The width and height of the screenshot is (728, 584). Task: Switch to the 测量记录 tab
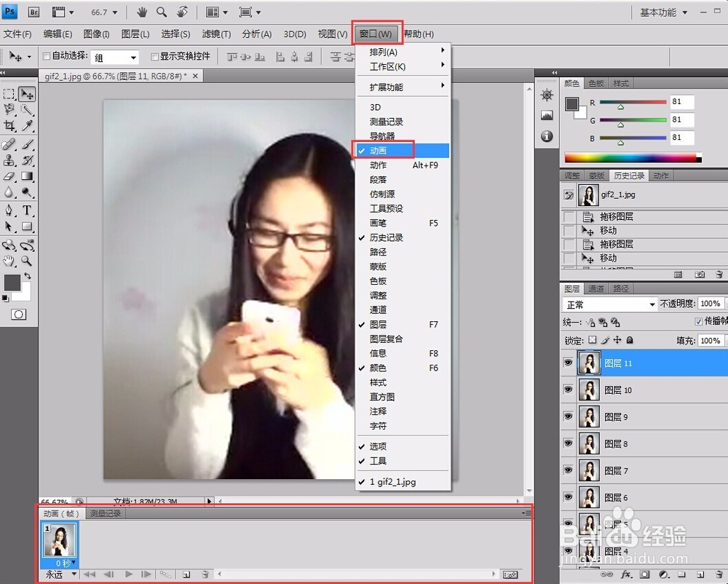point(106,513)
